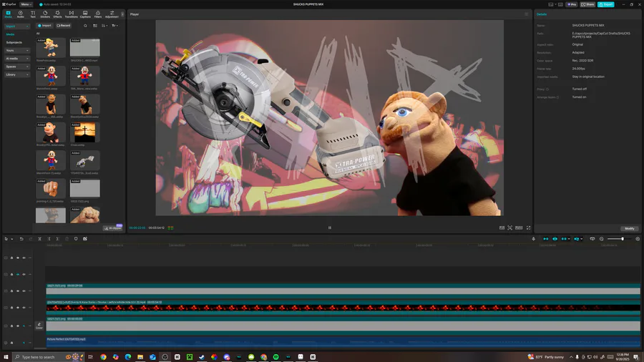Click the Split tool icon
The height and width of the screenshot is (362, 644).
pyautogui.click(x=40, y=239)
